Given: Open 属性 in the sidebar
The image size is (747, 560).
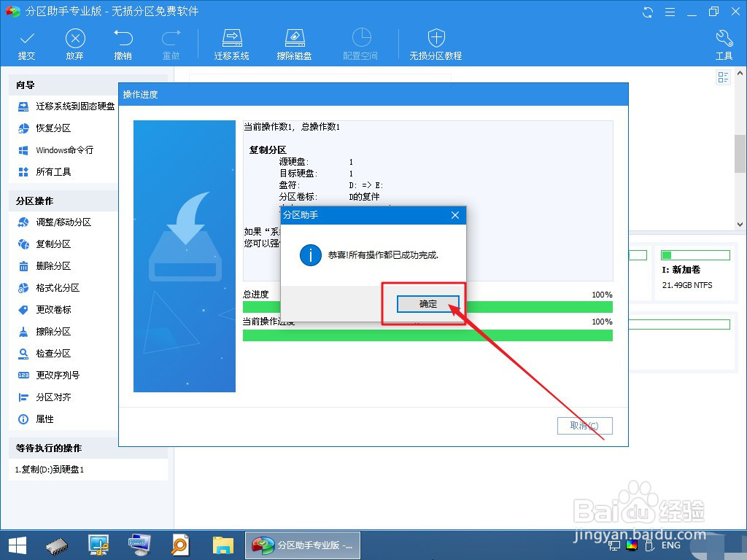Looking at the screenshot, I should [36, 419].
